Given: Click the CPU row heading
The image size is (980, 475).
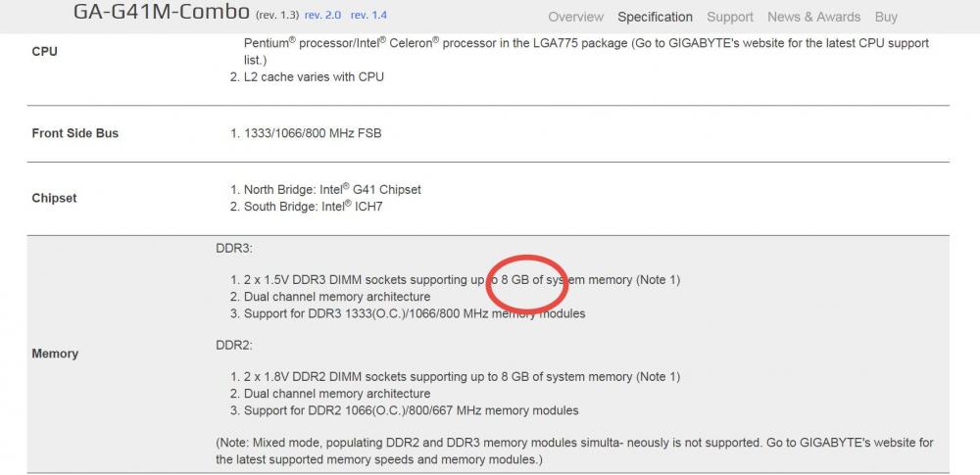Looking at the screenshot, I should click(x=44, y=51).
